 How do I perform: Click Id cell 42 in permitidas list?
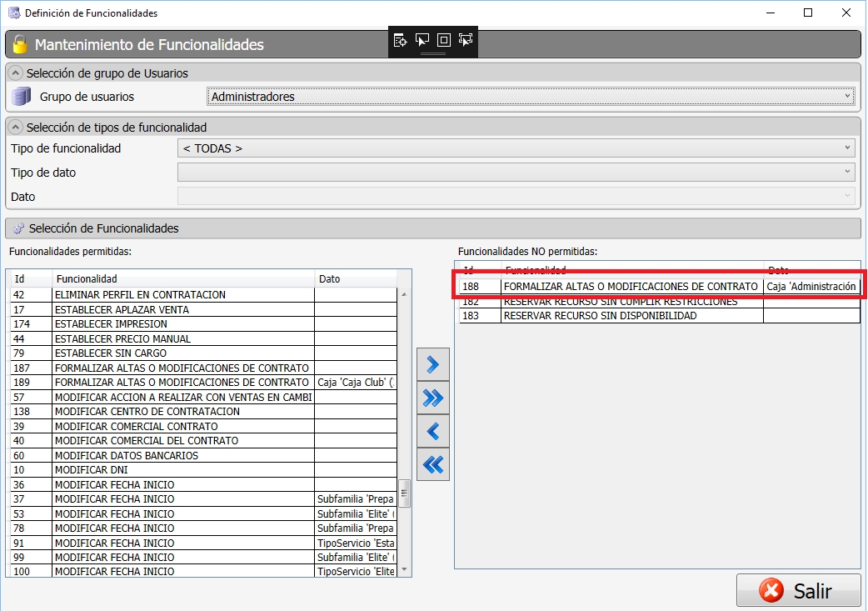click(x=31, y=295)
